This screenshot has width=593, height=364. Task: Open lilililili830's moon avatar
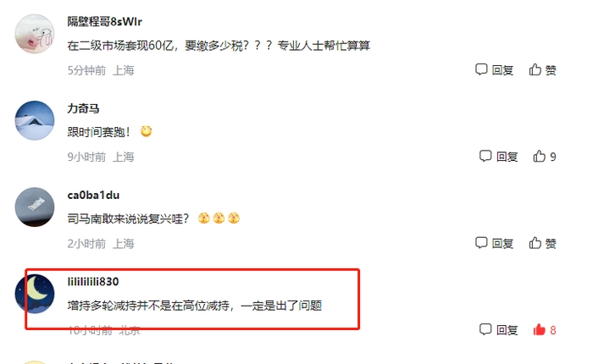pyautogui.click(x=35, y=294)
